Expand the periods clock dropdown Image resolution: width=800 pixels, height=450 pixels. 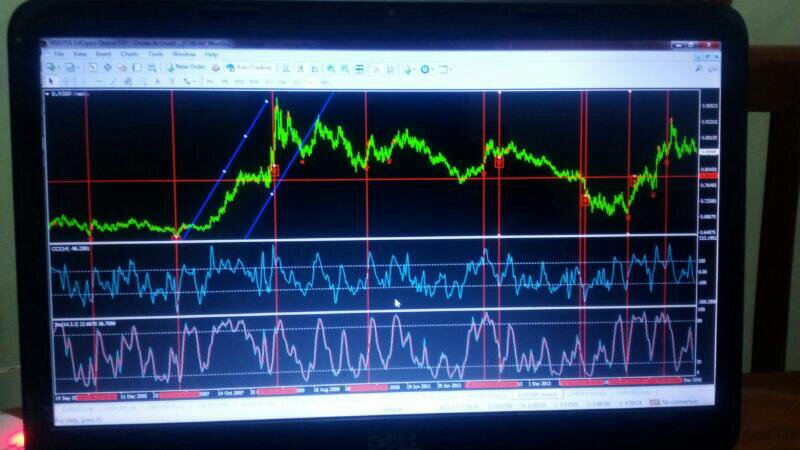click(432, 68)
